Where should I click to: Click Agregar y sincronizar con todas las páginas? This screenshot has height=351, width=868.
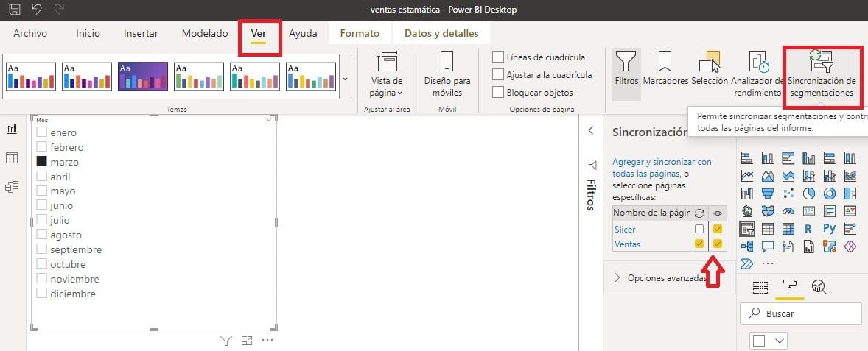661,167
